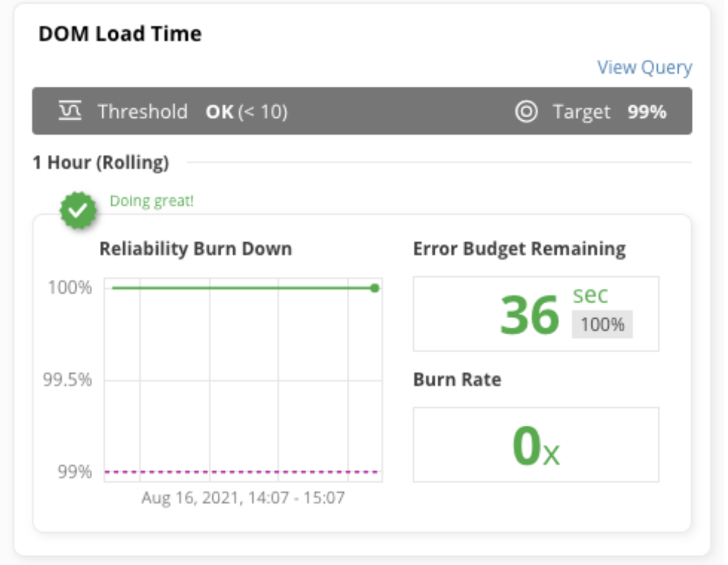Click the green endpoint dot on chart

tap(374, 288)
